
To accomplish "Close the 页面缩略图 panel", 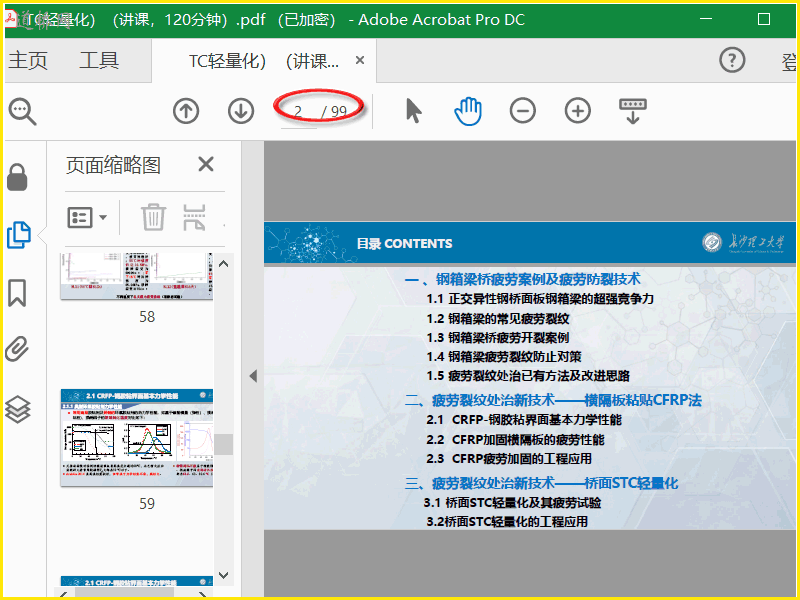I will pyautogui.click(x=206, y=164).
